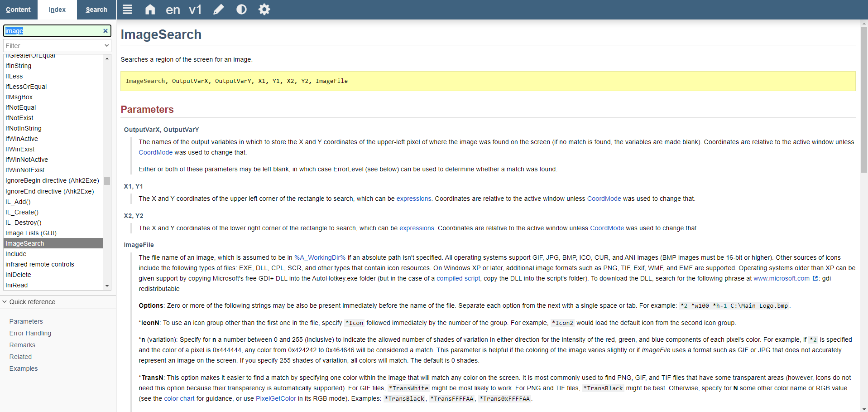Click the index list scroll-down arrow

(107, 286)
